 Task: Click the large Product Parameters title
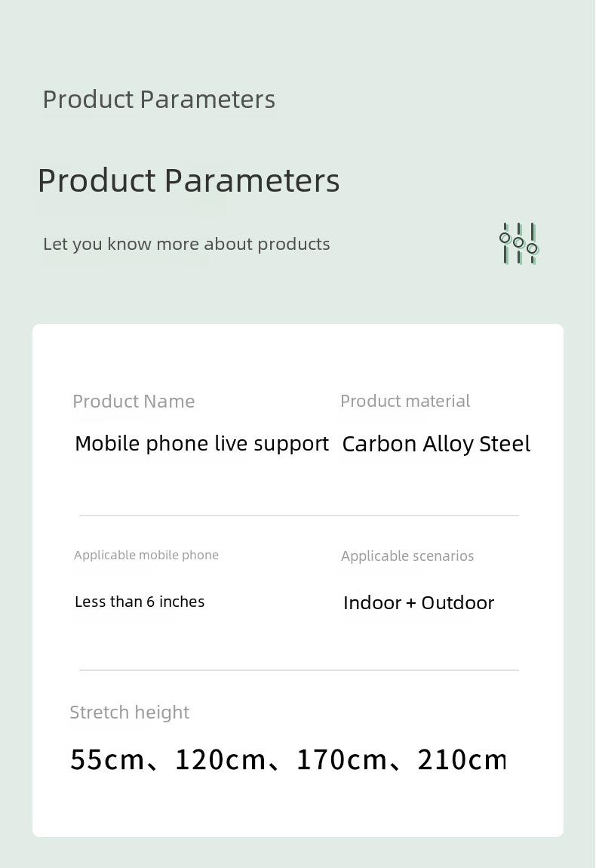(189, 180)
